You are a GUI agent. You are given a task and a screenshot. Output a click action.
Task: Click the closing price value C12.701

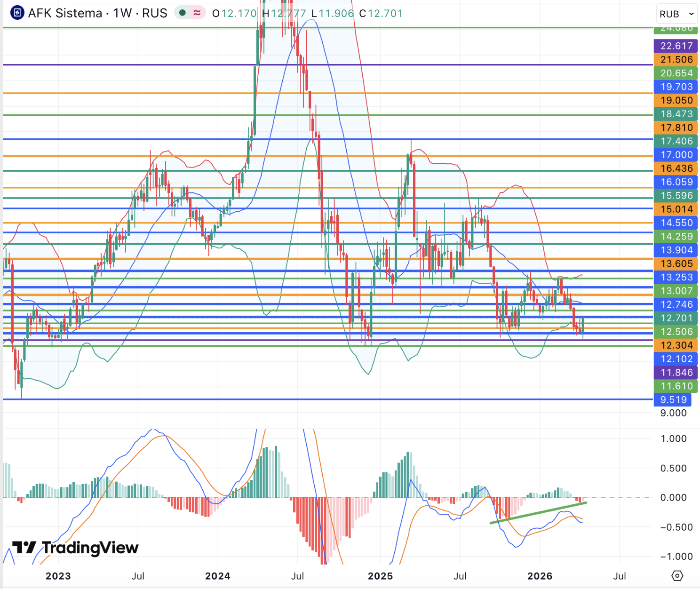pos(381,13)
